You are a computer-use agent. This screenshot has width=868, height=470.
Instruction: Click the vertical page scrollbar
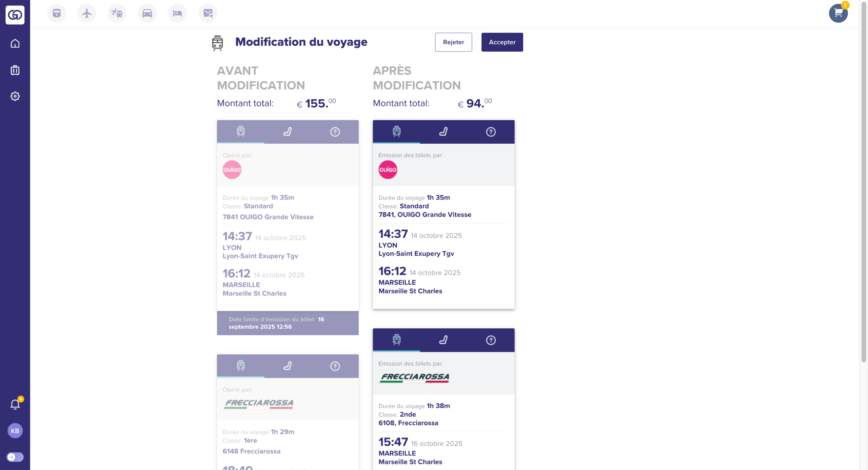tap(863, 183)
